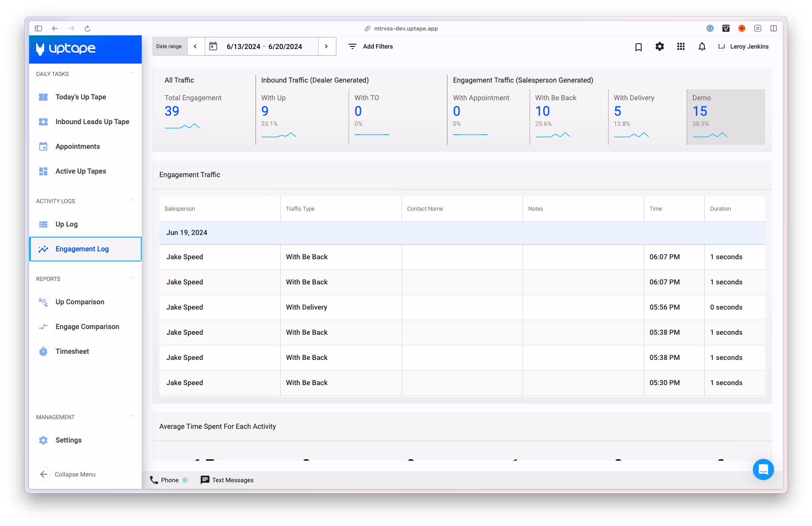812x526 pixels.
Task: Open the apps grid menu
Action: pyautogui.click(x=680, y=47)
